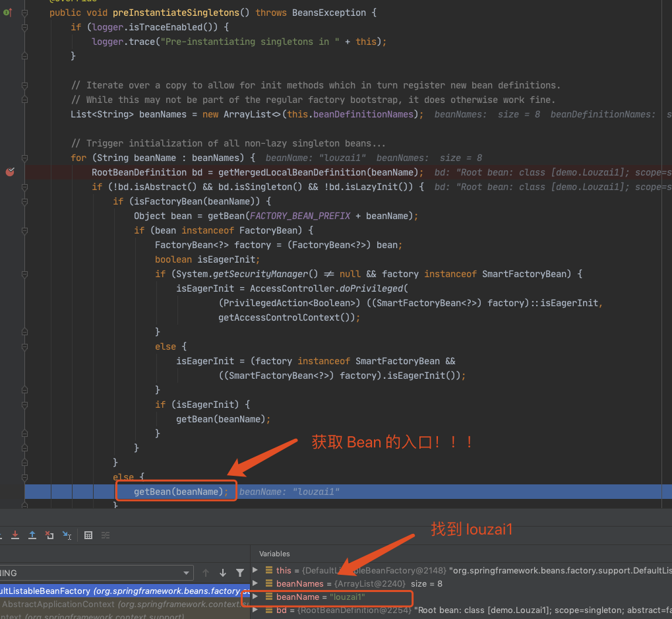Expand the 'this' variable node
The image size is (672, 619).
256,570
